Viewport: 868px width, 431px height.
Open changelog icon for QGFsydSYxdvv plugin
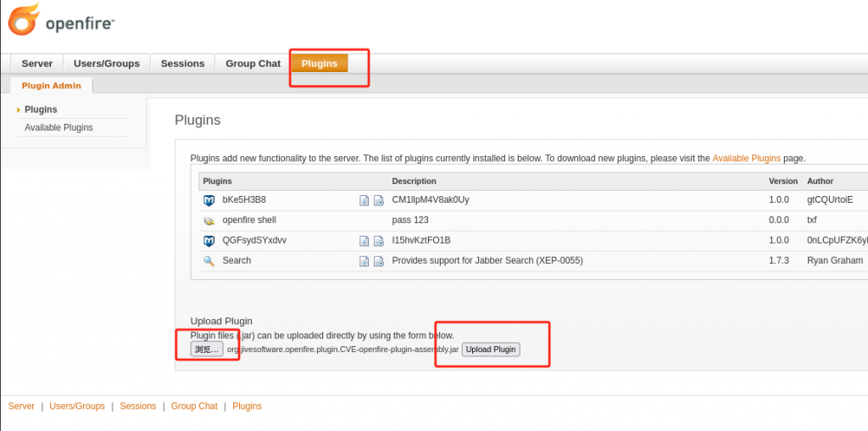379,241
